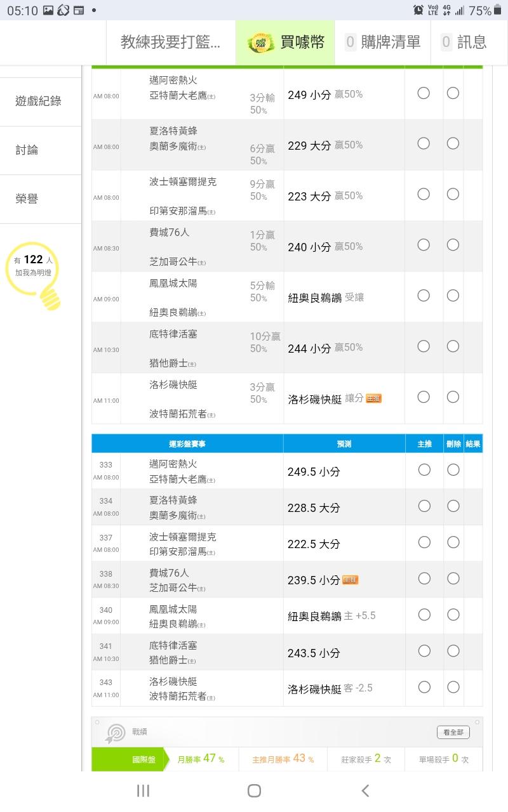The image size is (508, 812).
Task: Tap the target icon beside 戰績
Action: pos(116,733)
